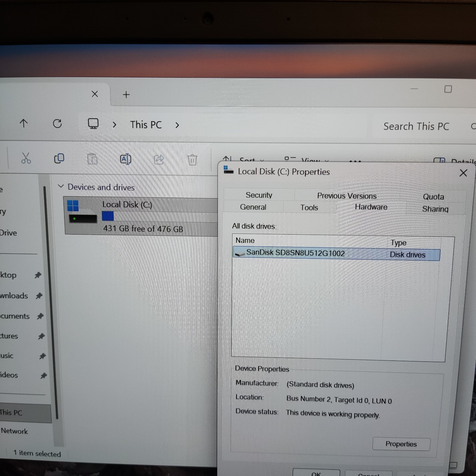Open the See more ellipsis menu

pos(355,161)
